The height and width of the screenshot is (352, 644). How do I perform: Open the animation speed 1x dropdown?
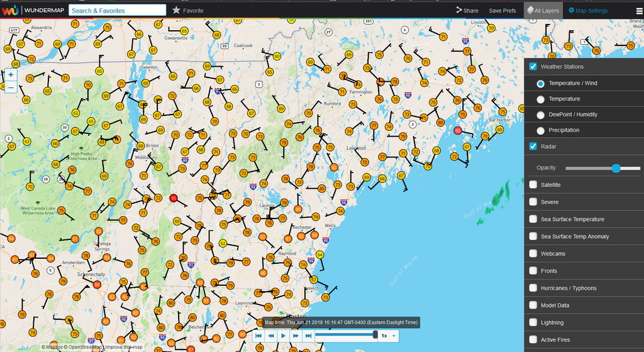coord(389,336)
